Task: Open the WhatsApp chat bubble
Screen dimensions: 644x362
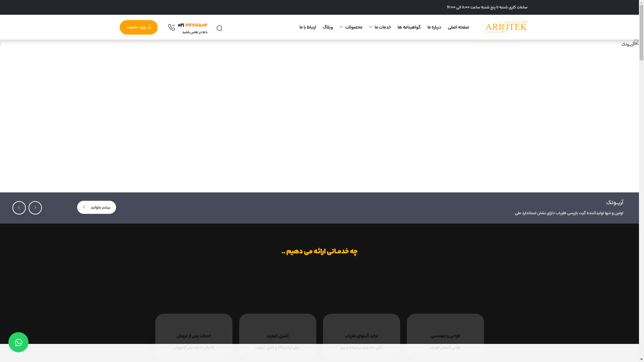Action: [18, 342]
